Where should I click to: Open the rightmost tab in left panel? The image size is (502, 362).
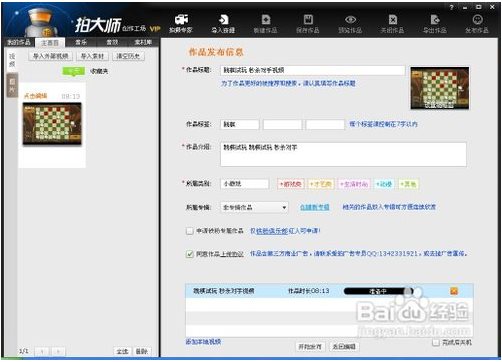pyautogui.click(x=143, y=42)
